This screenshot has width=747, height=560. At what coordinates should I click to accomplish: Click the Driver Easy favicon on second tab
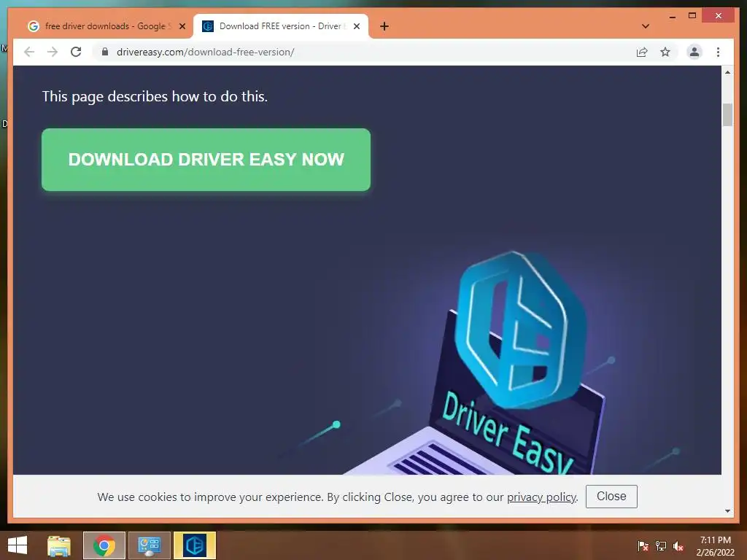pyautogui.click(x=208, y=26)
